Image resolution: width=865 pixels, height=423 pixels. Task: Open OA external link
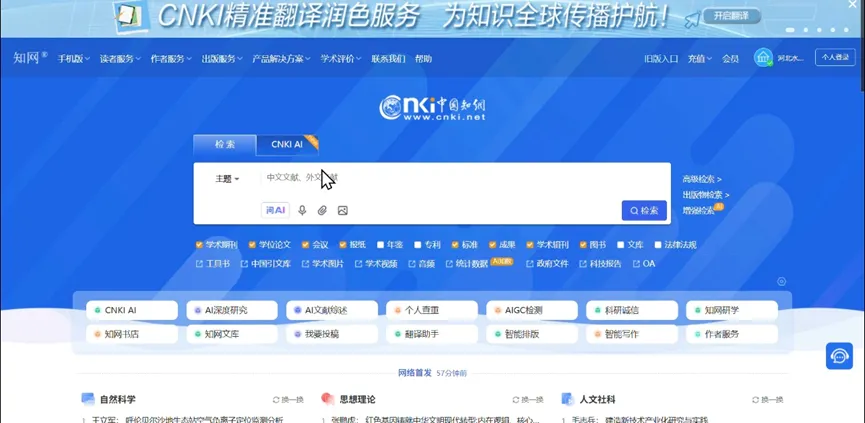(x=644, y=264)
